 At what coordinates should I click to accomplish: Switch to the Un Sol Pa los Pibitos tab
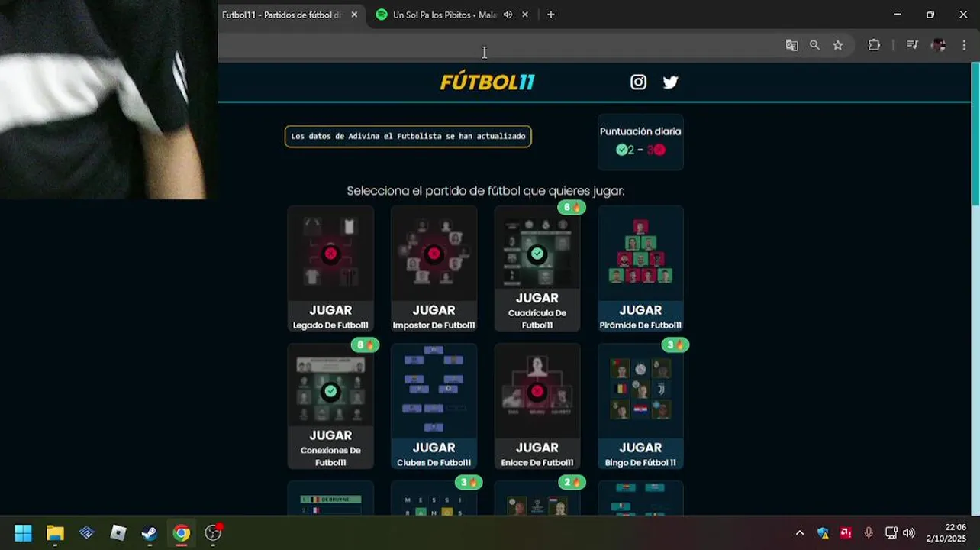tap(444, 15)
